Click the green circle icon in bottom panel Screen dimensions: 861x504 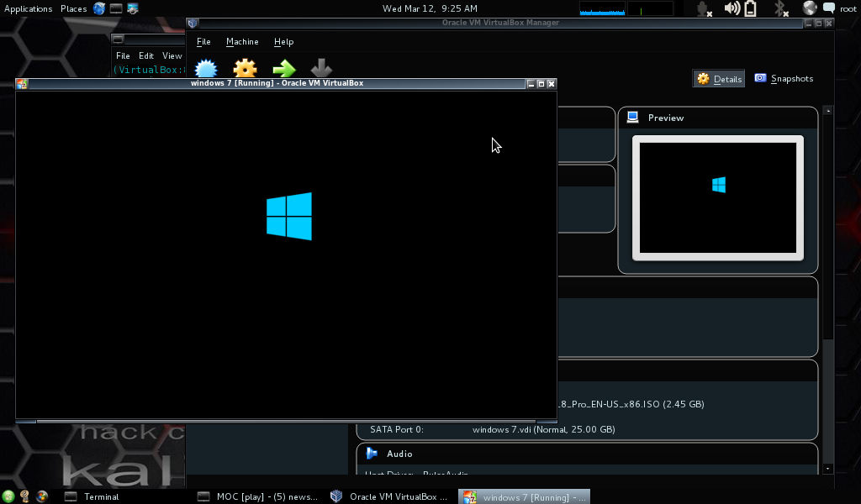pyautogui.click(x=8, y=497)
